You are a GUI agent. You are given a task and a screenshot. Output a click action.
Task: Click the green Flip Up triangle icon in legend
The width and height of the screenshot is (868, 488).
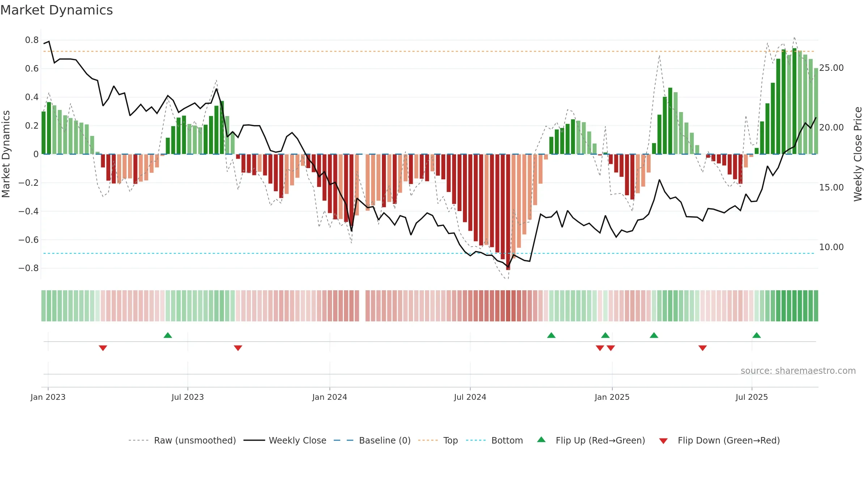point(541,440)
